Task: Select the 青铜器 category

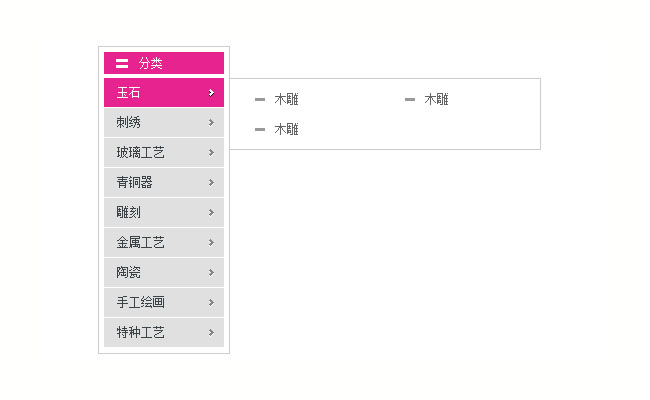Action: (134, 183)
